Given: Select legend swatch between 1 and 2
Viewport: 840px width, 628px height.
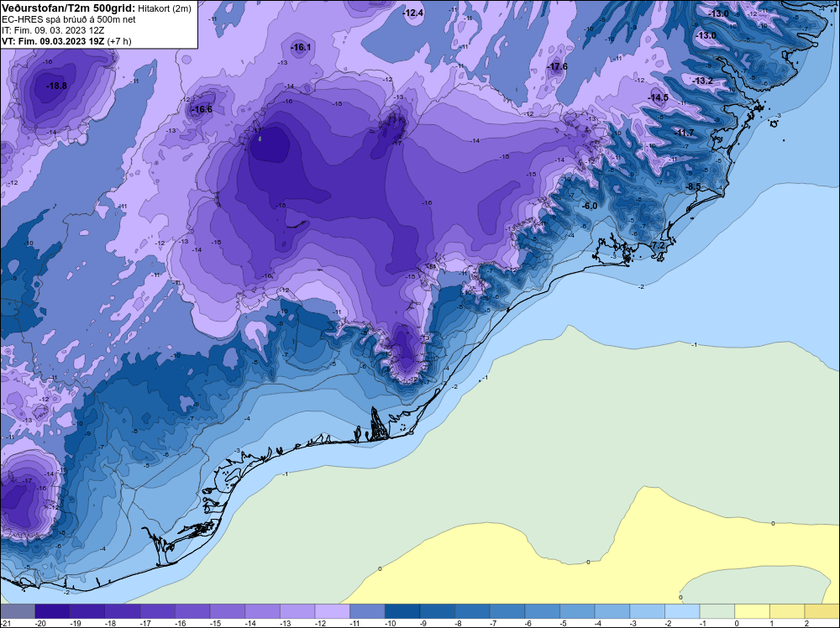Looking at the screenshot, I should pos(788,611).
